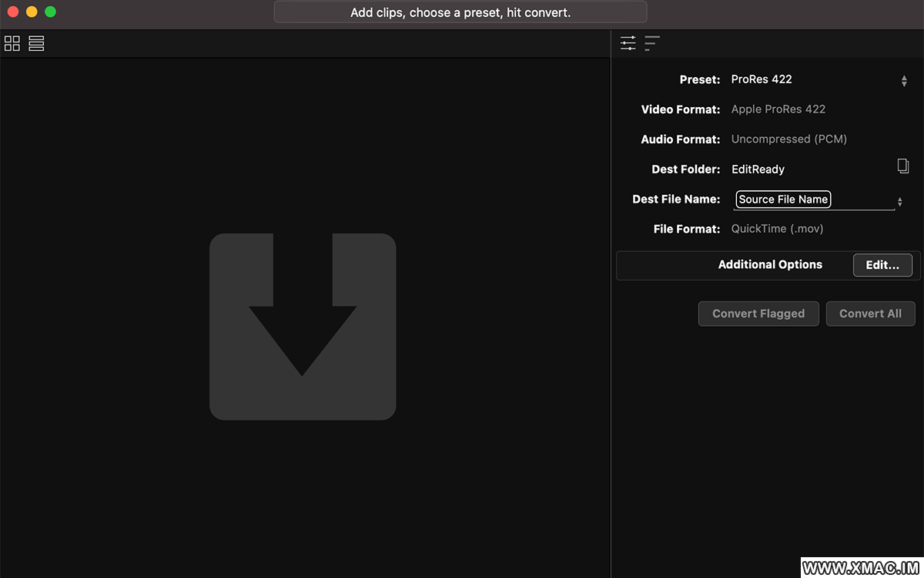Select the Source File Name token
The height and width of the screenshot is (578, 924).
click(x=783, y=200)
